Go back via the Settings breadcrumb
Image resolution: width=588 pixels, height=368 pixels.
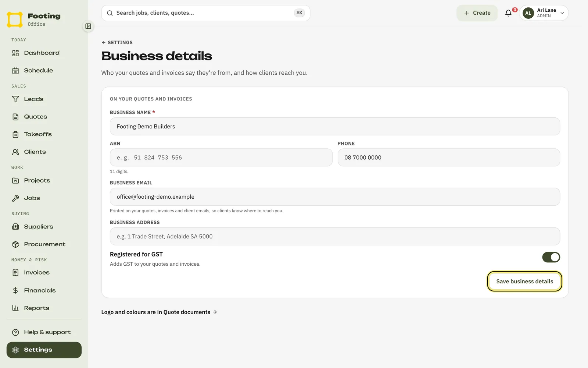(117, 43)
